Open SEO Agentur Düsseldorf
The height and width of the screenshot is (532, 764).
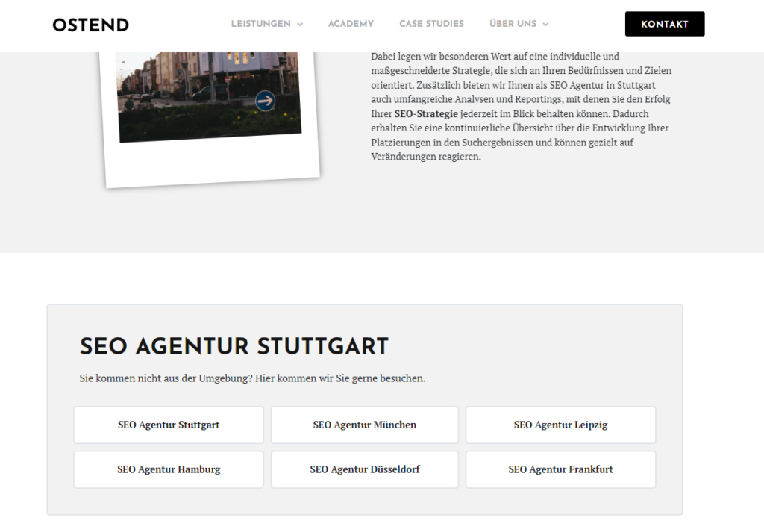pos(364,469)
